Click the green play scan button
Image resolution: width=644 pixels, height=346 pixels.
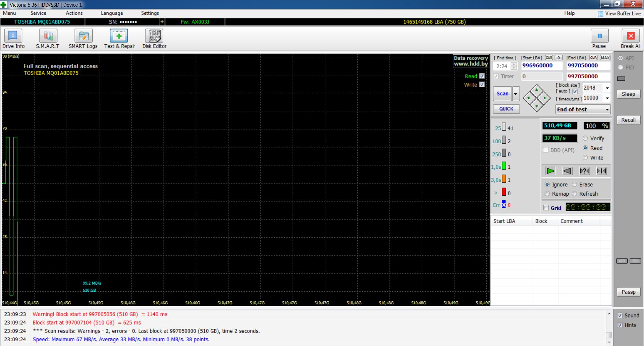coord(550,171)
